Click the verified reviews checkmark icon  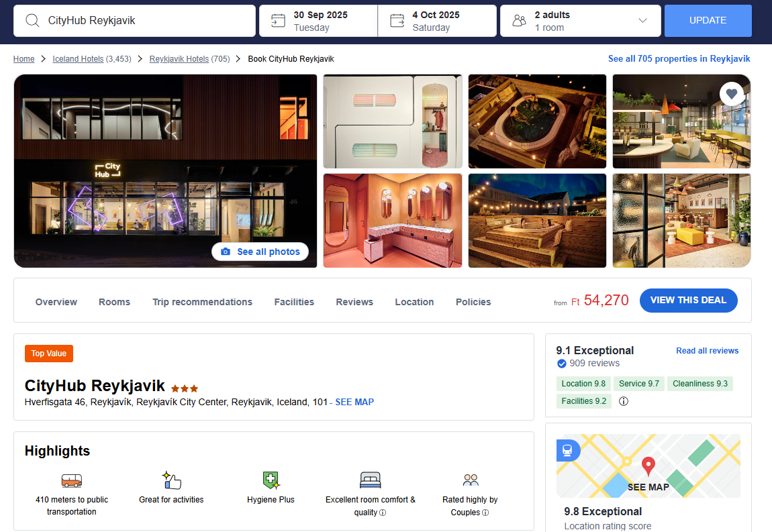(562, 364)
